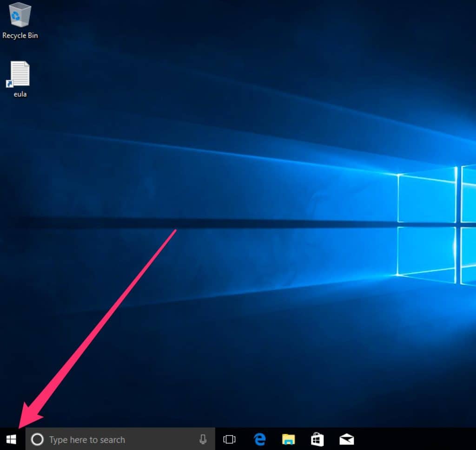Open the Windows Start menu

click(11, 439)
